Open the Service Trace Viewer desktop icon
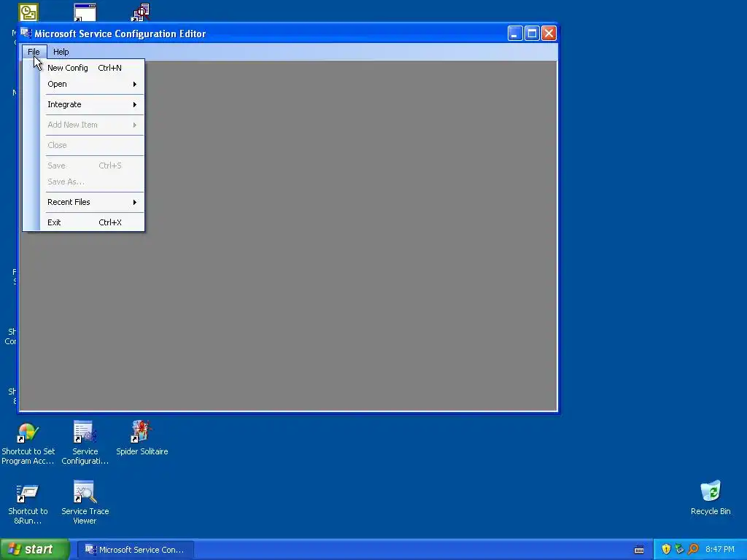The height and width of the screenshot is (560, 747). 85,502
